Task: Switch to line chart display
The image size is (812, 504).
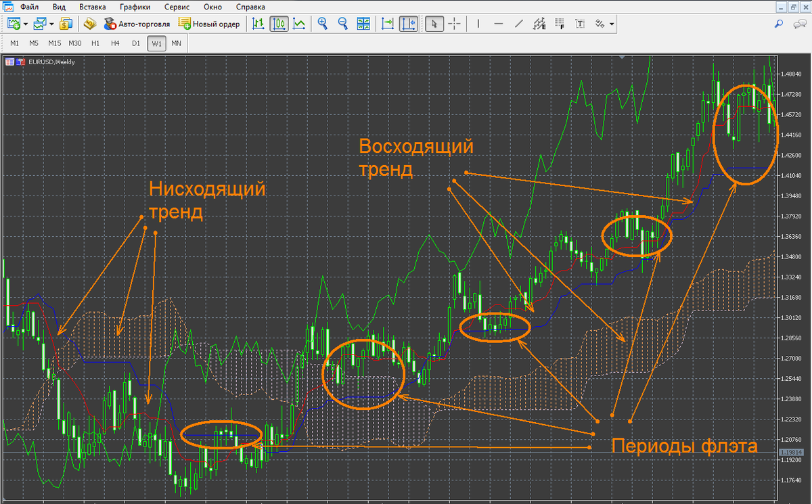Action: (x=299, y=24)
